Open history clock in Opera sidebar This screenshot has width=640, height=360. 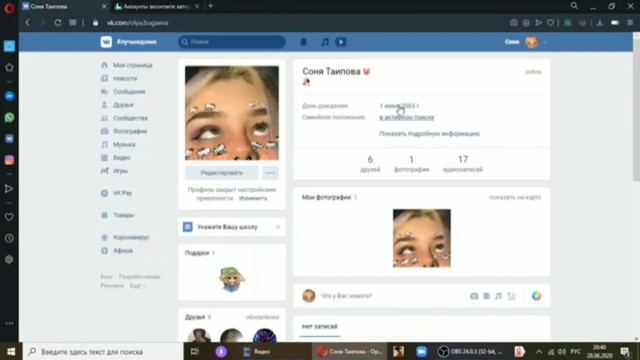(9, 238)
